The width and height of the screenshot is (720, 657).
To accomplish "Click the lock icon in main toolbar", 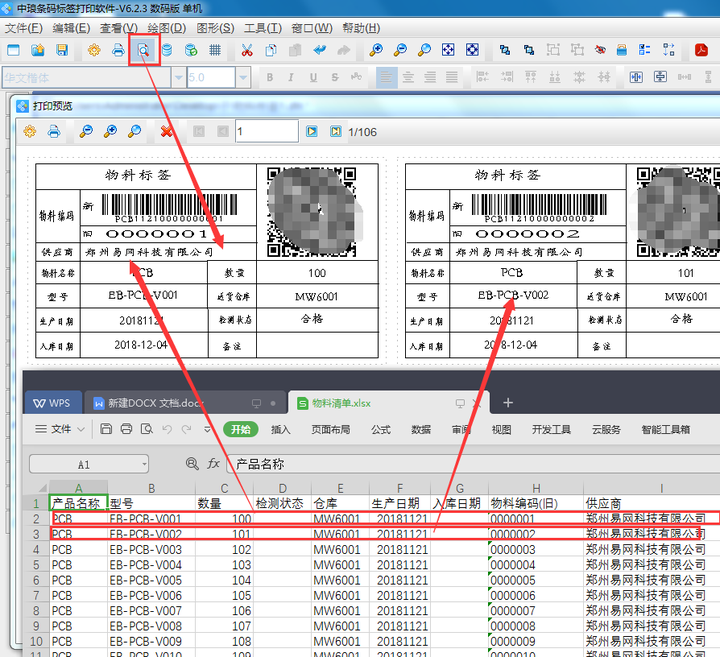I will (x=622, y=50).
